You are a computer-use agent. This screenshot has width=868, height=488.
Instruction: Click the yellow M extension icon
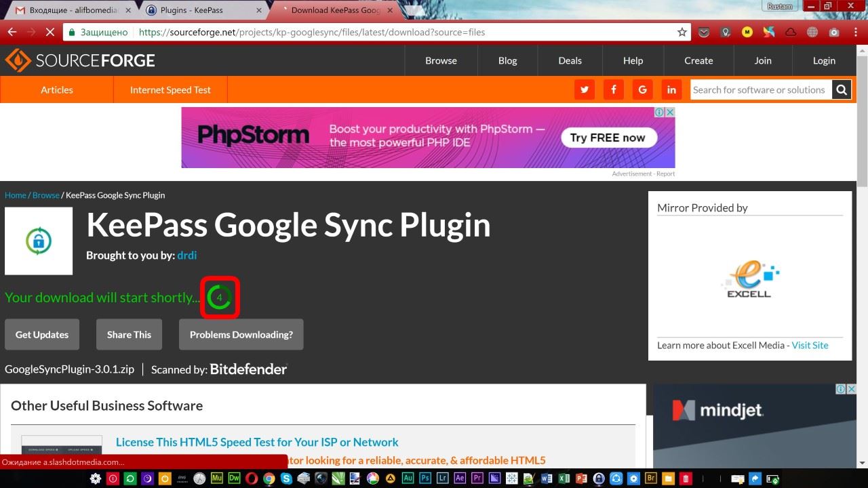coord(747,32)
